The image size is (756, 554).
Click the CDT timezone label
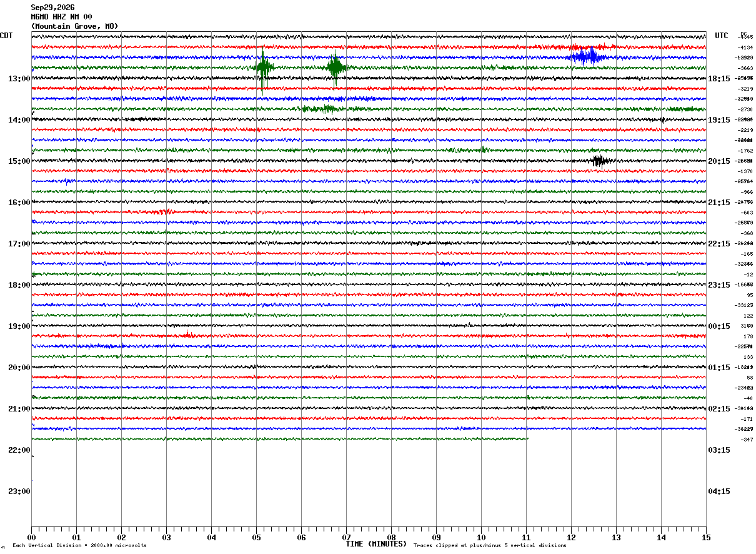coord(6,36)
